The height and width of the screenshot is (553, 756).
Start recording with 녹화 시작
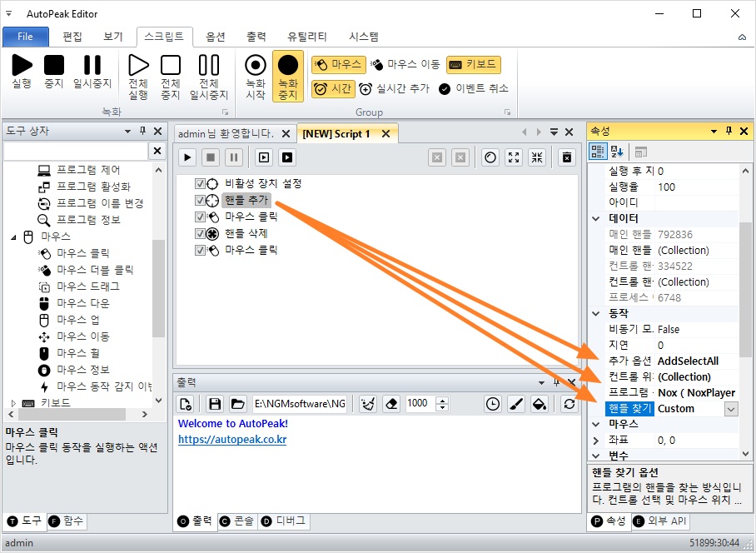256,77
